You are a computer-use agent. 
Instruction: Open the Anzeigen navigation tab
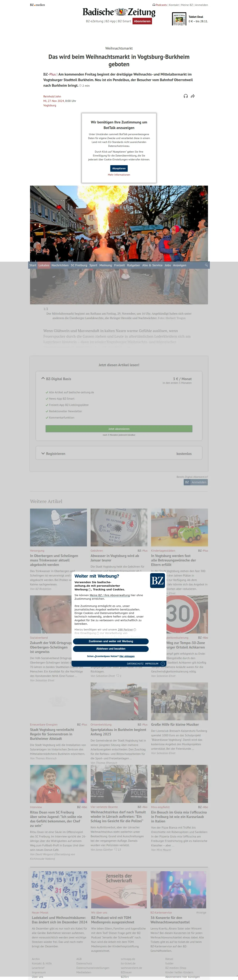coord(179,265)
